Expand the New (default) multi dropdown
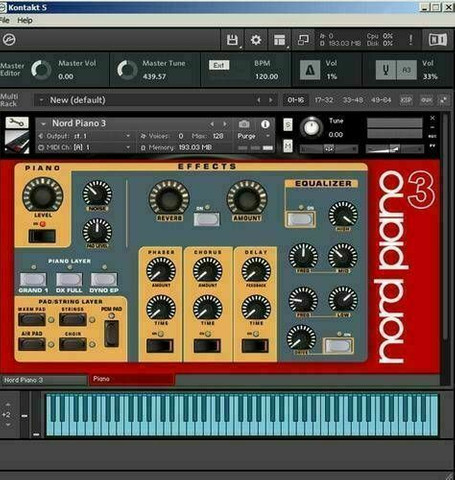 (x=41, y=100)
